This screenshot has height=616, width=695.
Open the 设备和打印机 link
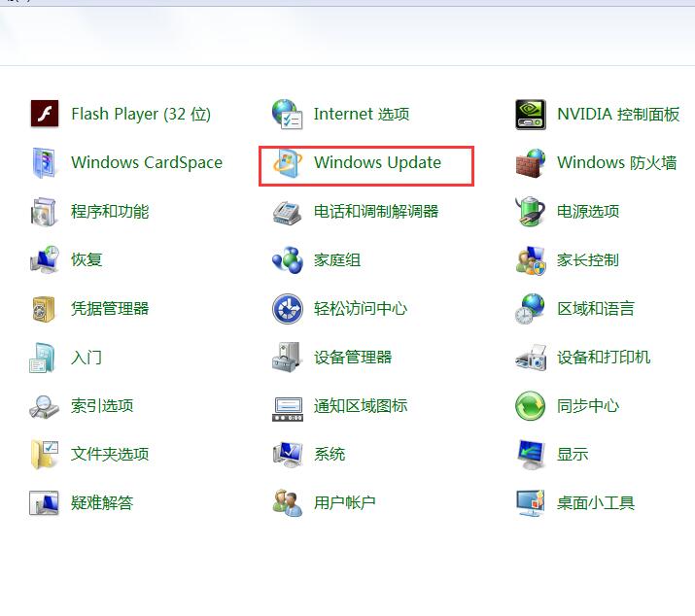604,358
